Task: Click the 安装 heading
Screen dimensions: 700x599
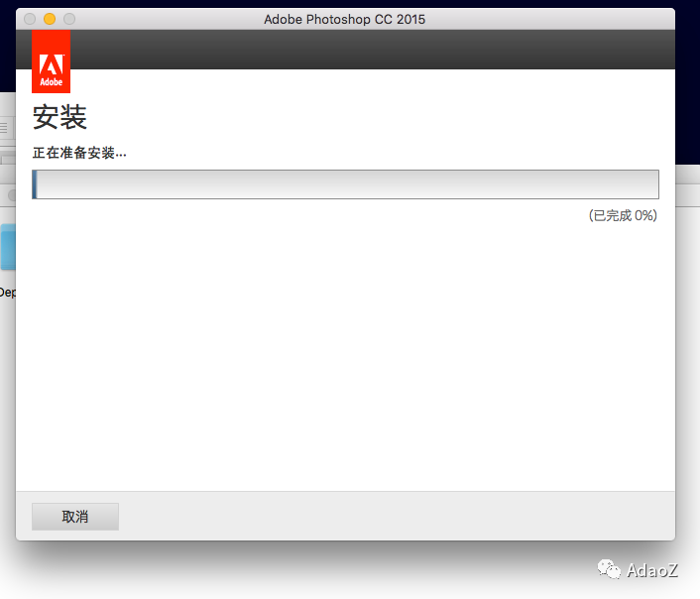Action: 59,117
